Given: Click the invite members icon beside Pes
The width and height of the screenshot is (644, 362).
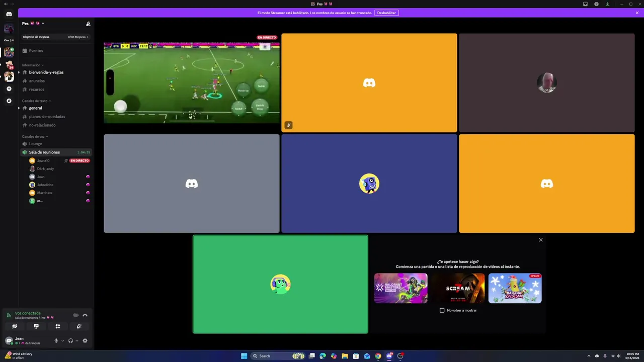Looking at the screenshot, I should coord(88,24).
